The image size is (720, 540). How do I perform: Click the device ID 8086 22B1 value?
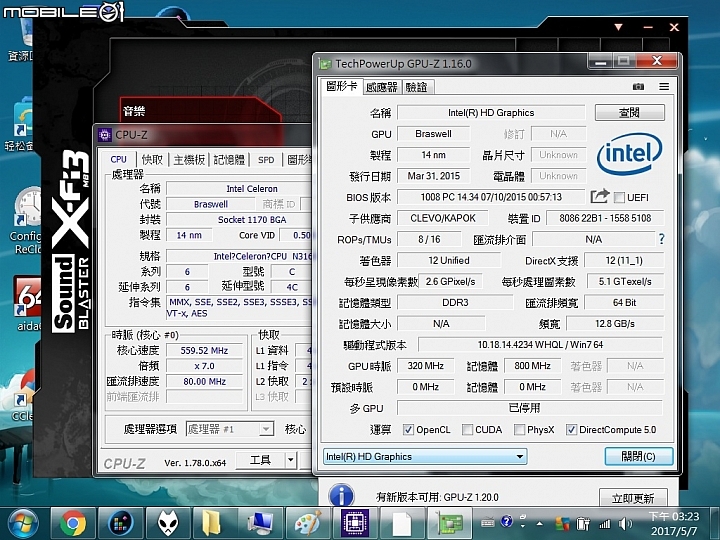click(x=605, y=218)
